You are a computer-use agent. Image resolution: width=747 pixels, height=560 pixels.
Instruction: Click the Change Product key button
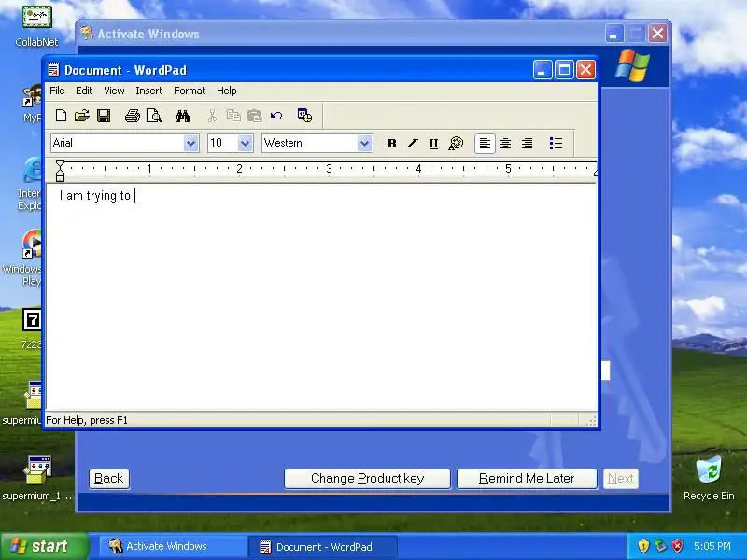click(x=367, y=479)
